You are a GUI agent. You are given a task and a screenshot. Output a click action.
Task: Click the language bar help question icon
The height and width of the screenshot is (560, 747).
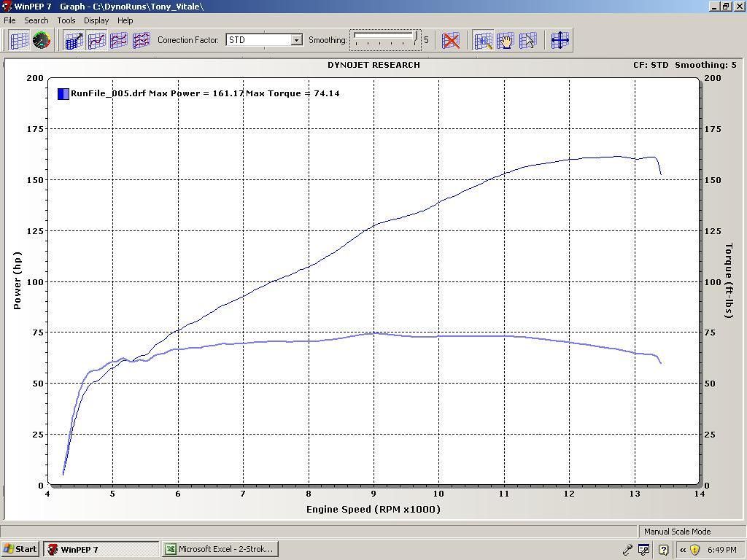(663, 550)
